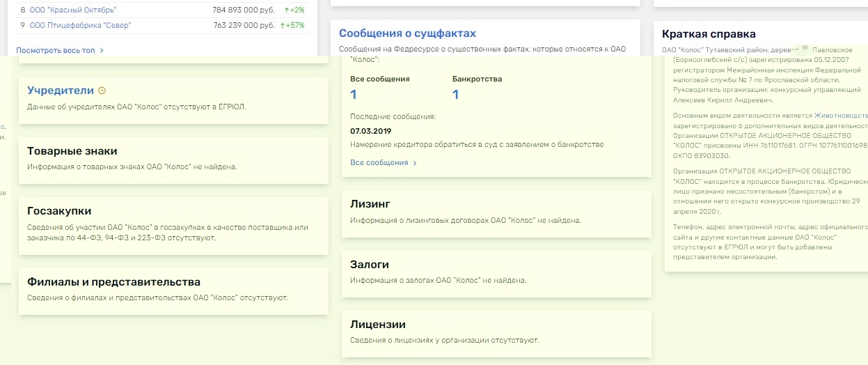Click "Госзакупки" card heading
This screenshot has height=365, width=868.
point(59,211)
